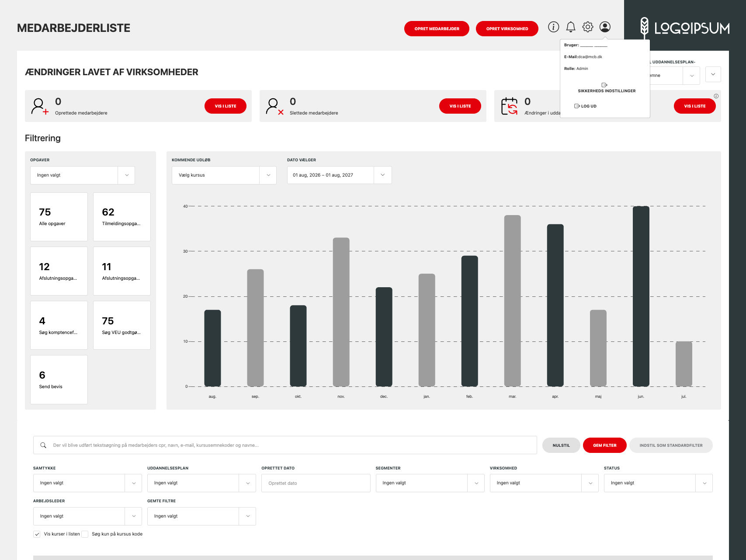Click Indstil som standardfilter button

point(671,445)
